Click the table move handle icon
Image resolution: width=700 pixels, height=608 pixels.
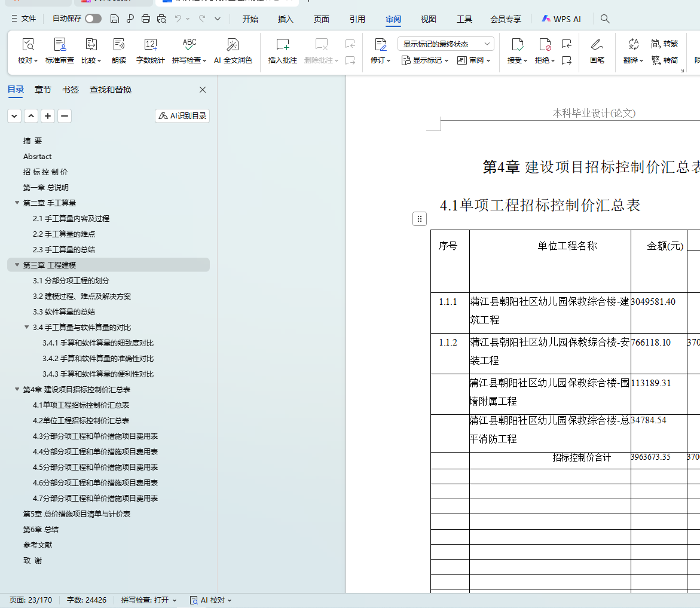(x=420, y=219)
